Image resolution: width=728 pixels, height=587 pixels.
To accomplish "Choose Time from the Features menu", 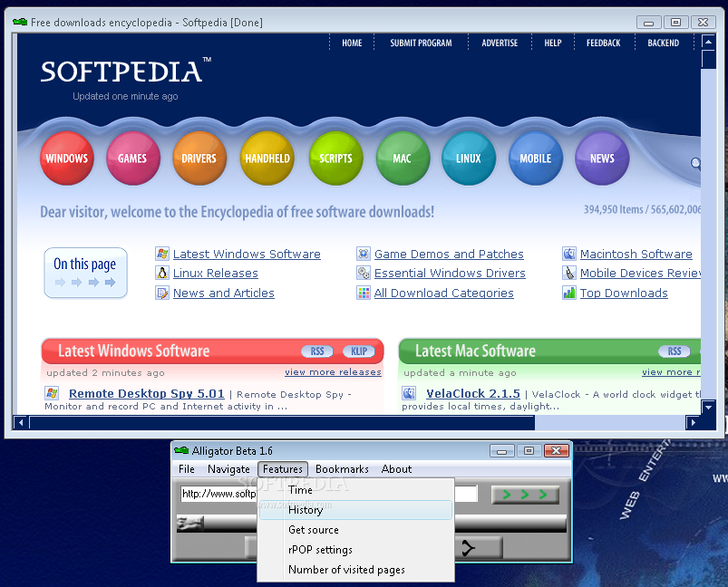I will (355, 490).
